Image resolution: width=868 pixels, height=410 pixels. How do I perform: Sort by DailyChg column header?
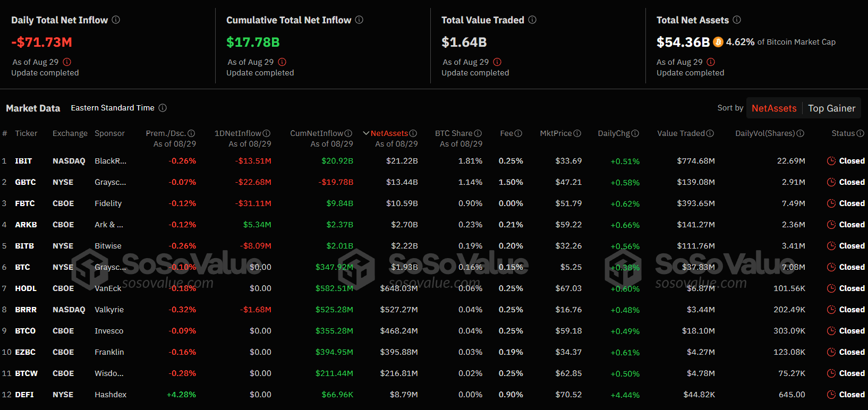coord(614,133)
